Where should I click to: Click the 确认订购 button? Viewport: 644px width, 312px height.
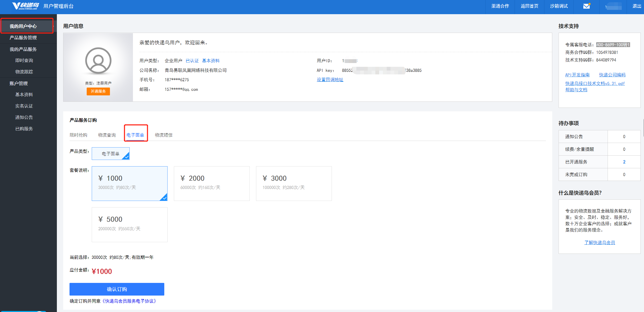tap(117, 289)
